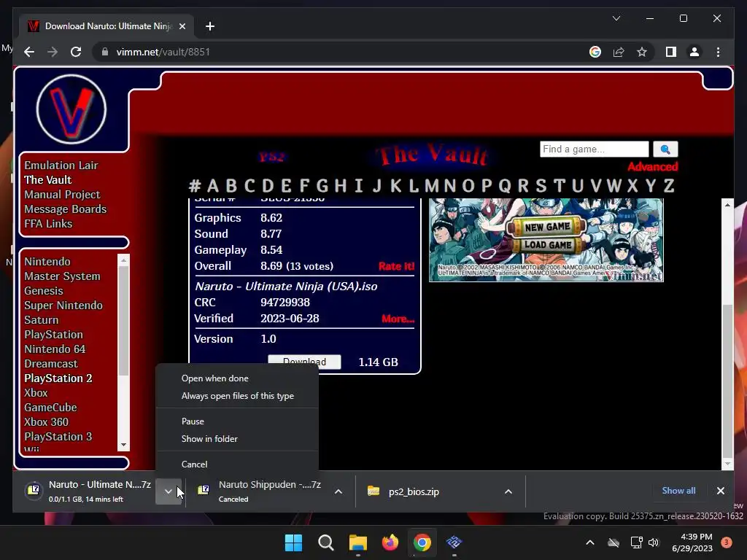Open the volume control in system tray
This screenshot has height=560, width=747.
click(654, 542)
